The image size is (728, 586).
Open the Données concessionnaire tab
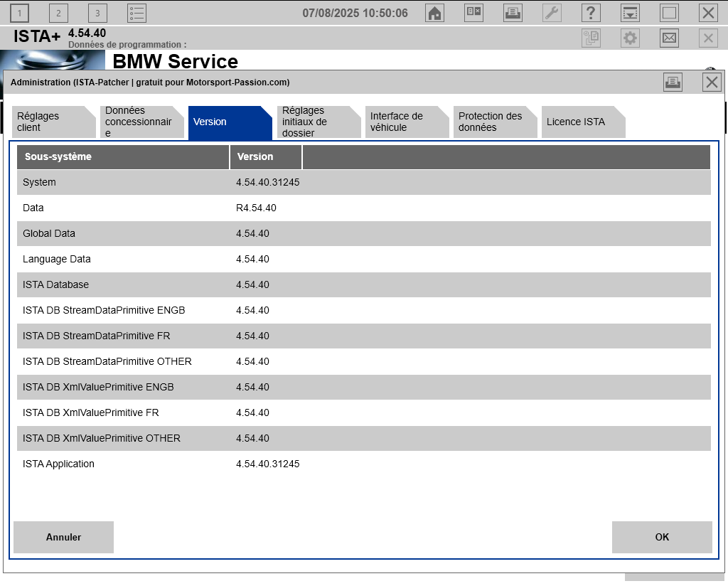(141, 122)
